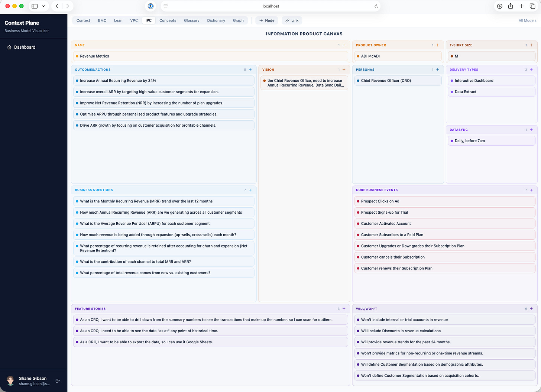
Task: Open the Graph tab
Action: (238, 20)
